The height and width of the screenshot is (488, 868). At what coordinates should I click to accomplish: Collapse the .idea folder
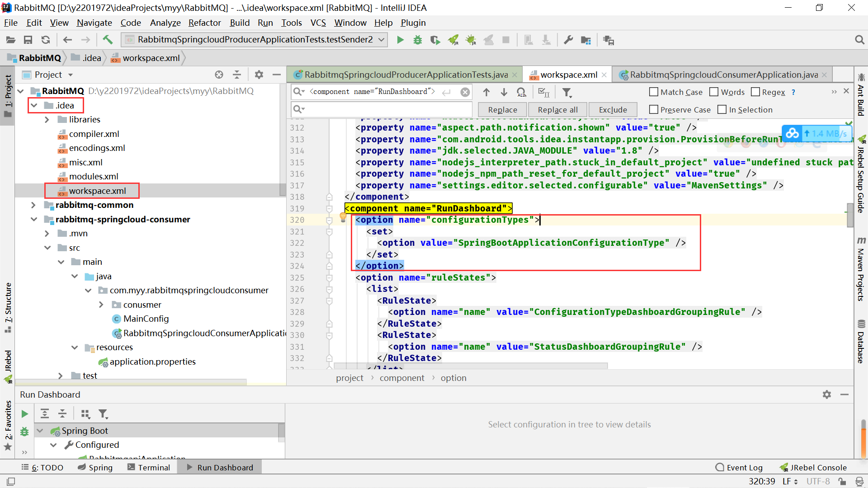pos(34,105)
